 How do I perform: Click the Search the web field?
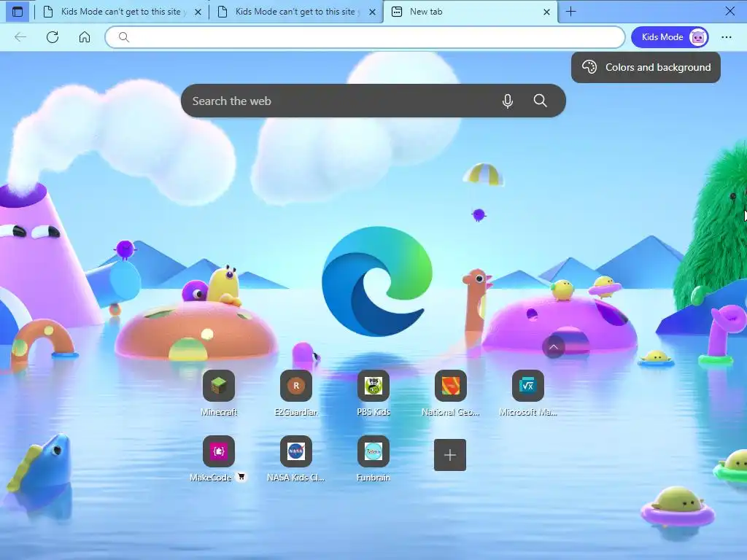[373, 101]
